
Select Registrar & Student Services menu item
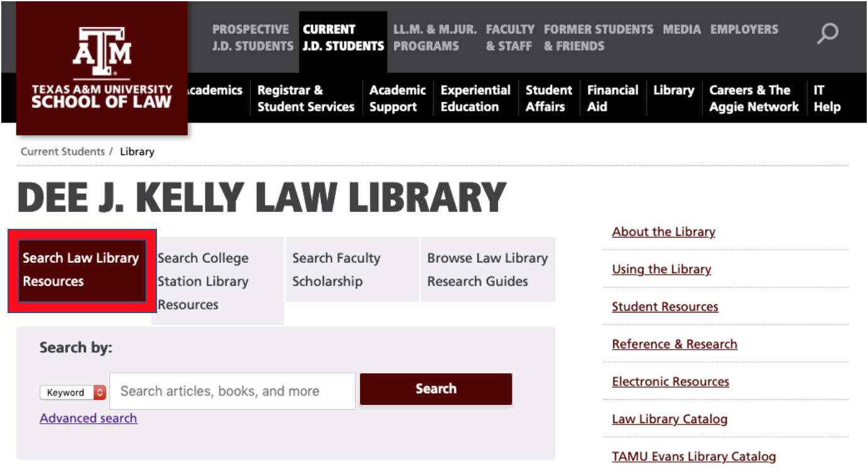point(306,99)
